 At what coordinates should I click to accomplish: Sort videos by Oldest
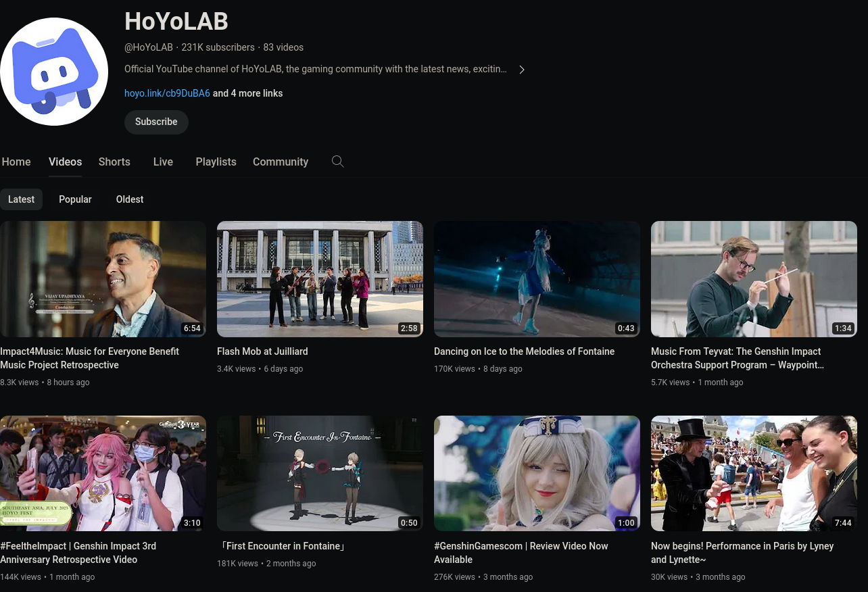[x=130, y=199]
